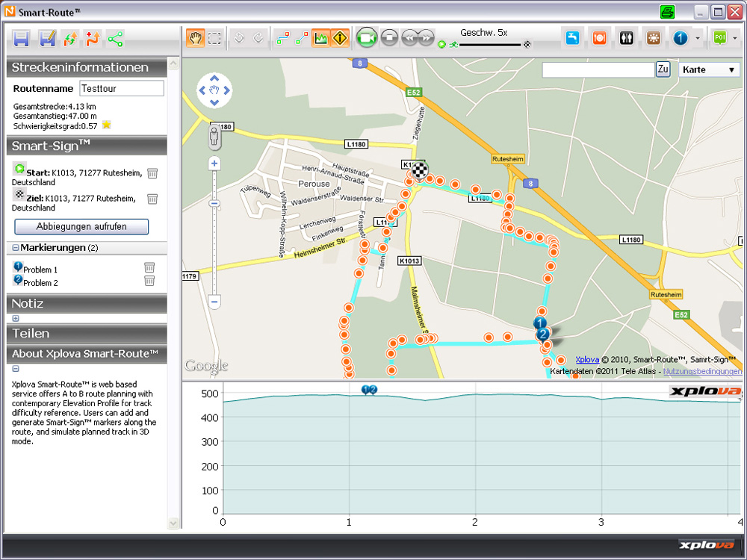Add a restroom marker
The height and width of the screenshot is (560, 747).
(627, 38)
